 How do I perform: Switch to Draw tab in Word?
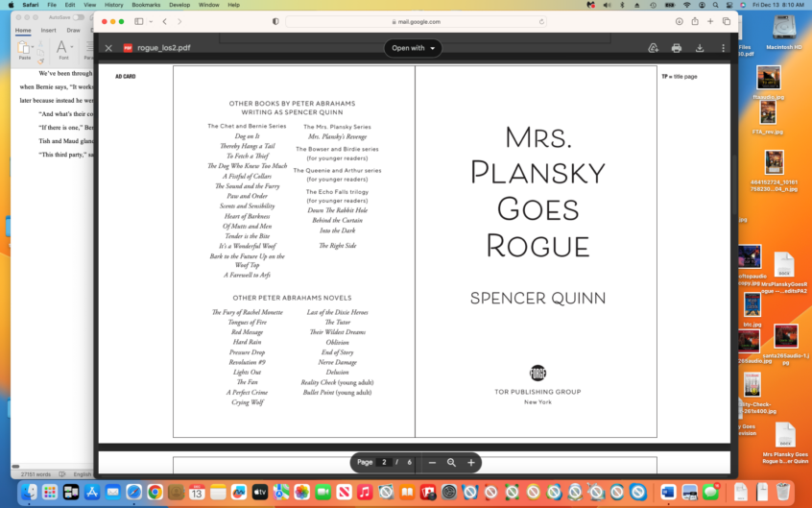click(x=73, y=31)
